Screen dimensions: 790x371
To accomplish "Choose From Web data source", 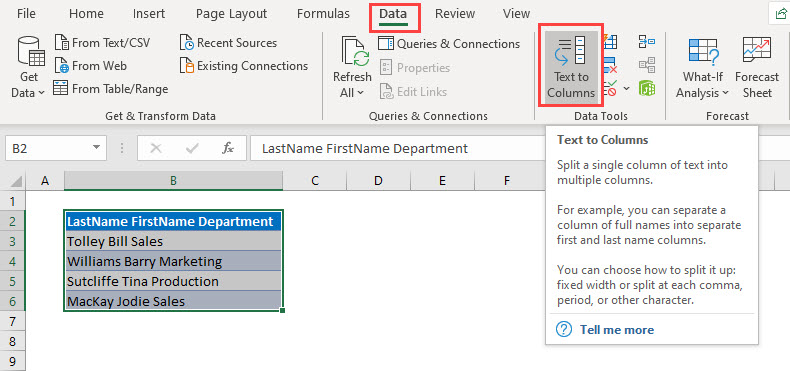I will click(91, 66).
